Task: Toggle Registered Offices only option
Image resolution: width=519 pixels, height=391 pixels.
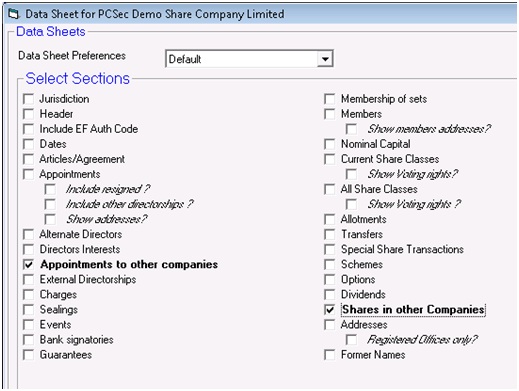Action: pyautogui.click(x=351, y=340)
